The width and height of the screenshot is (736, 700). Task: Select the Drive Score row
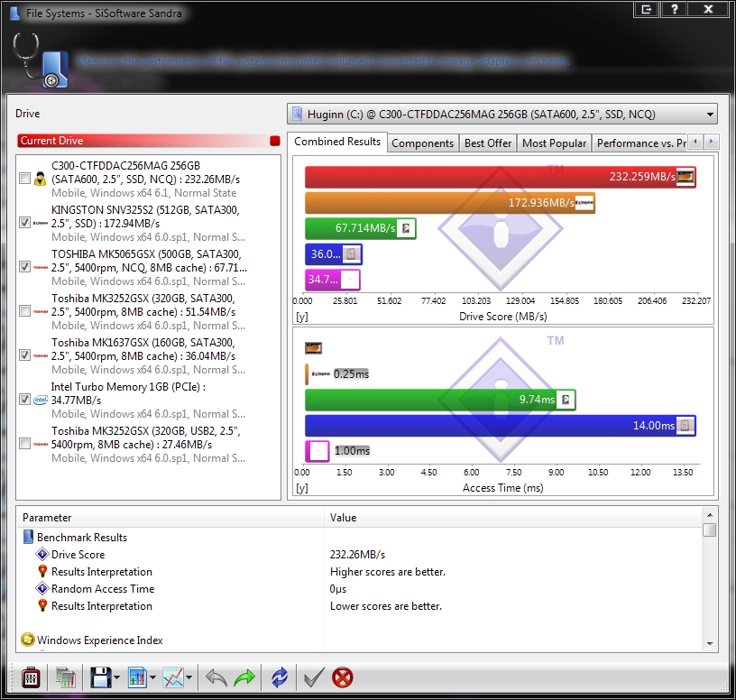pos(360,554)
